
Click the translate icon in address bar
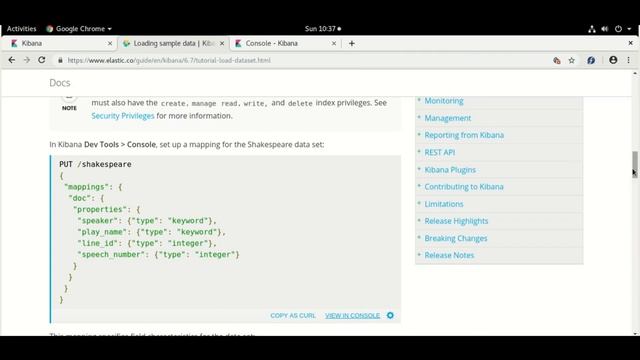point(557,60)
